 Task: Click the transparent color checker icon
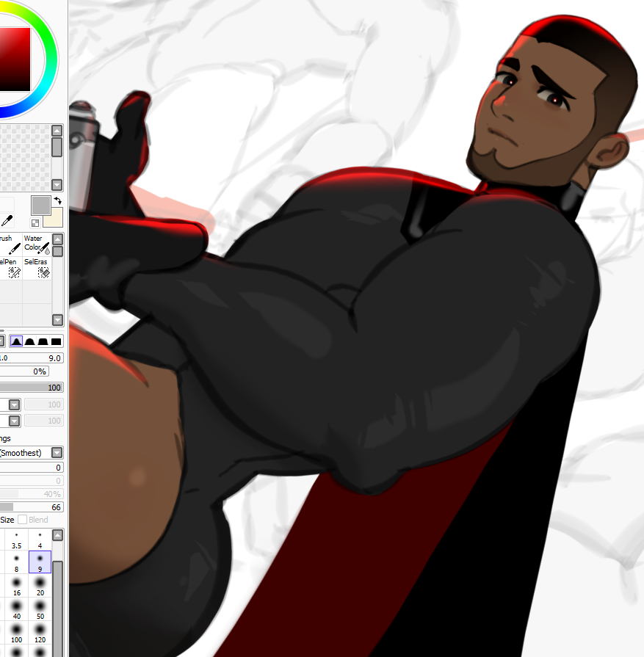point(35,223)
